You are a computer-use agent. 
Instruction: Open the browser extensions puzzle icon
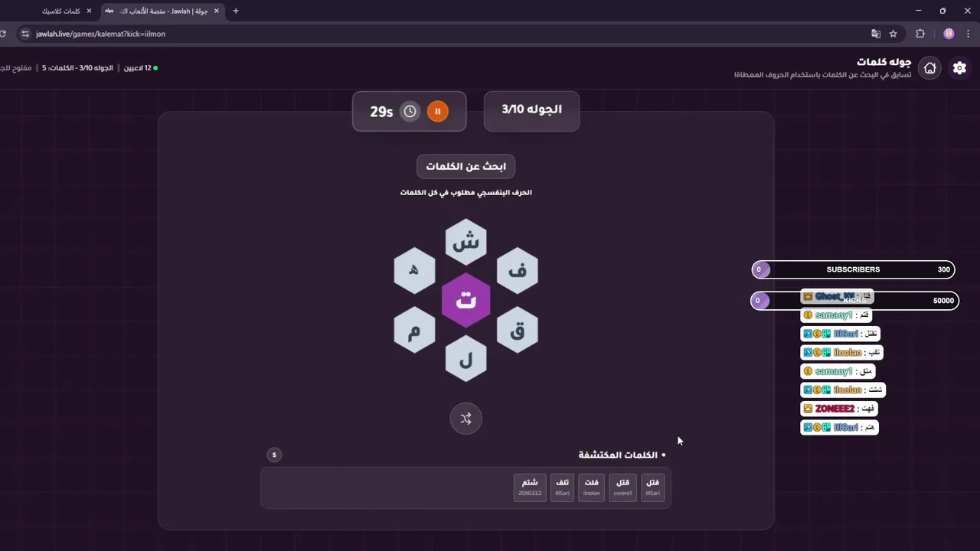[x=920, y=34]
